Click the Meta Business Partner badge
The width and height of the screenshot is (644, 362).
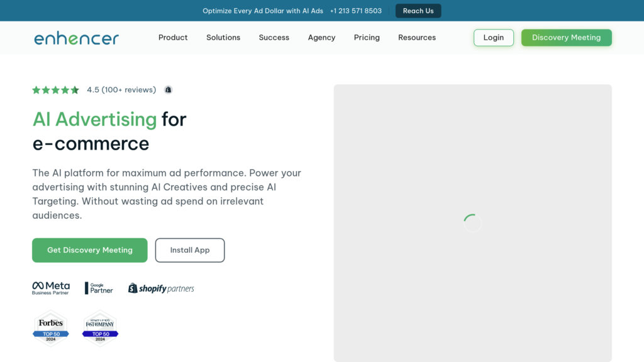pos(51,288)
